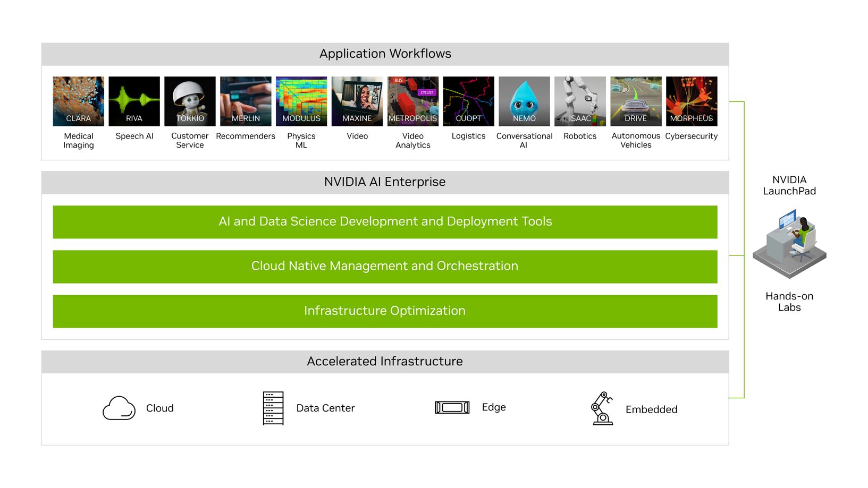Open the NVIDIA LaunchPad workstation illustration

tap(789, 244)
